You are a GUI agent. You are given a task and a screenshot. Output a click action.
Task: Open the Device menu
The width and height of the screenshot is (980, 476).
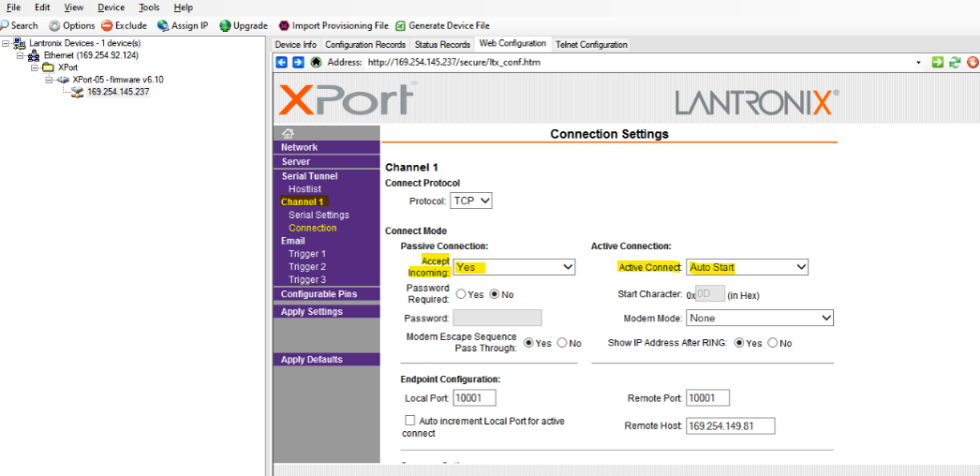111,7
